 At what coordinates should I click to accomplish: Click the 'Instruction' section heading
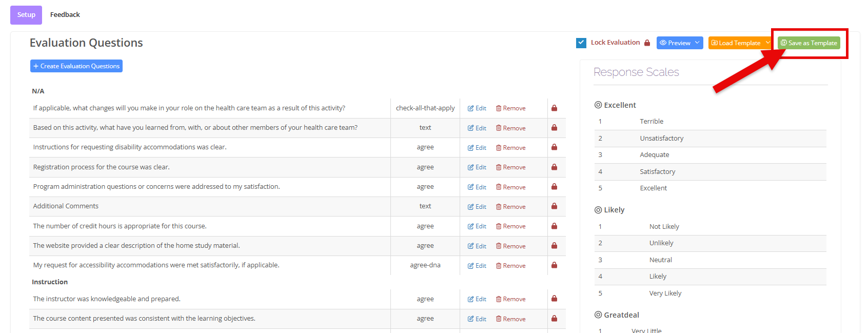50,282
